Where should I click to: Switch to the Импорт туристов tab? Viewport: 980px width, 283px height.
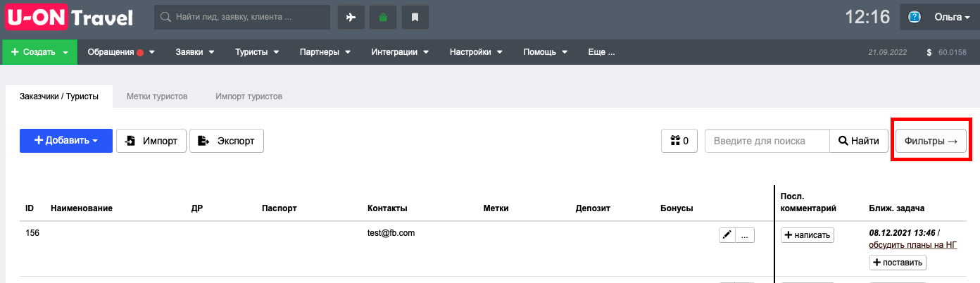[249, 96]
